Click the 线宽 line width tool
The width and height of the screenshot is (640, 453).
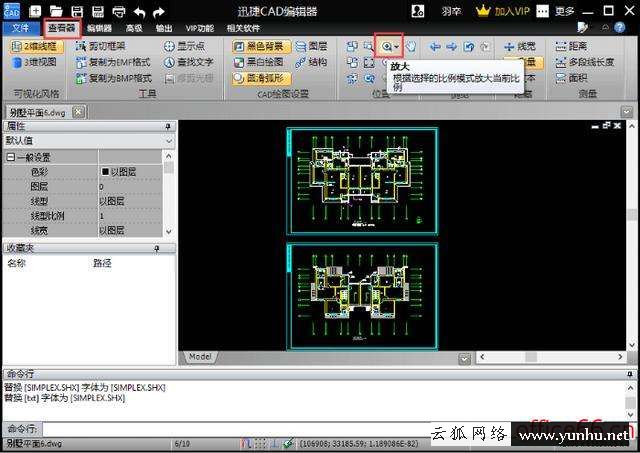(x=520, y=46)
